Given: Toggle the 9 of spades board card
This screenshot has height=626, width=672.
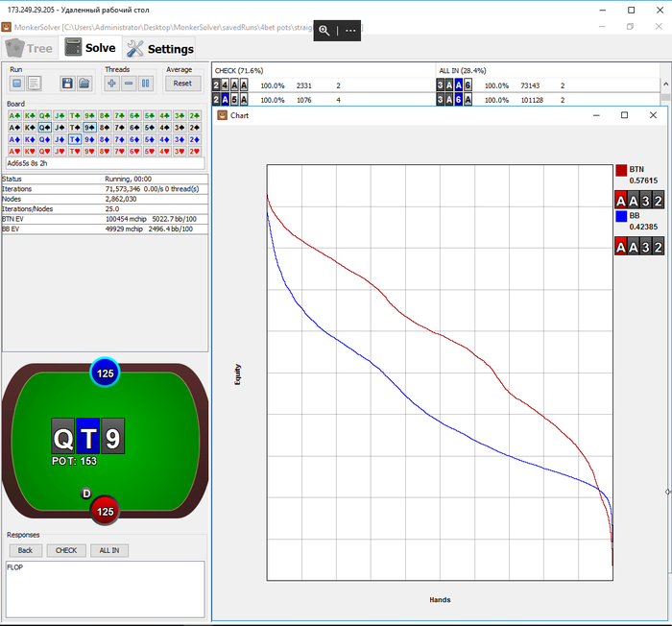Looking at the screenshot, I should coord(89,128).
